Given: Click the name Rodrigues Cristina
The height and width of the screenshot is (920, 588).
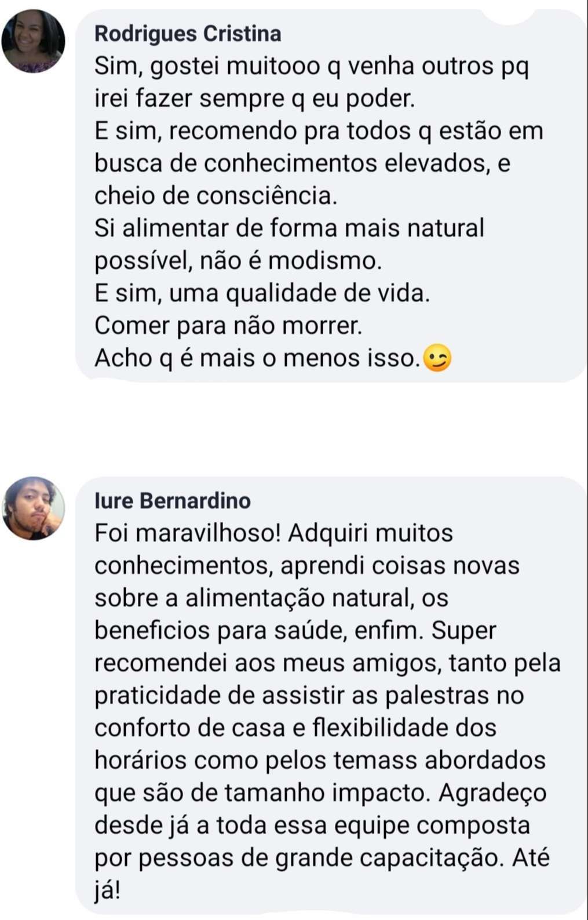Looking at the screenshot, I should [x=188, y=34].
